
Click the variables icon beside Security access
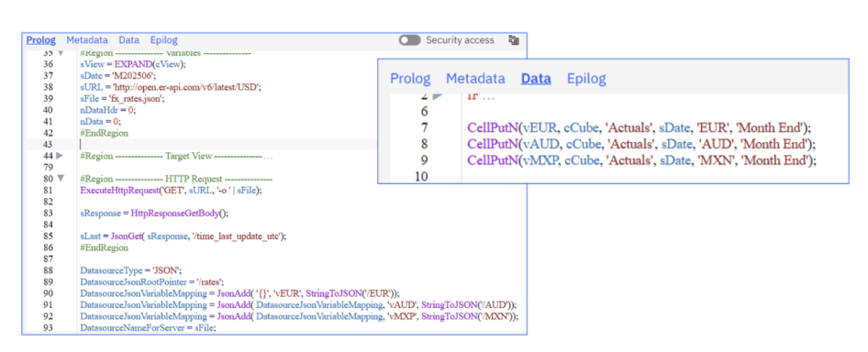513,40
